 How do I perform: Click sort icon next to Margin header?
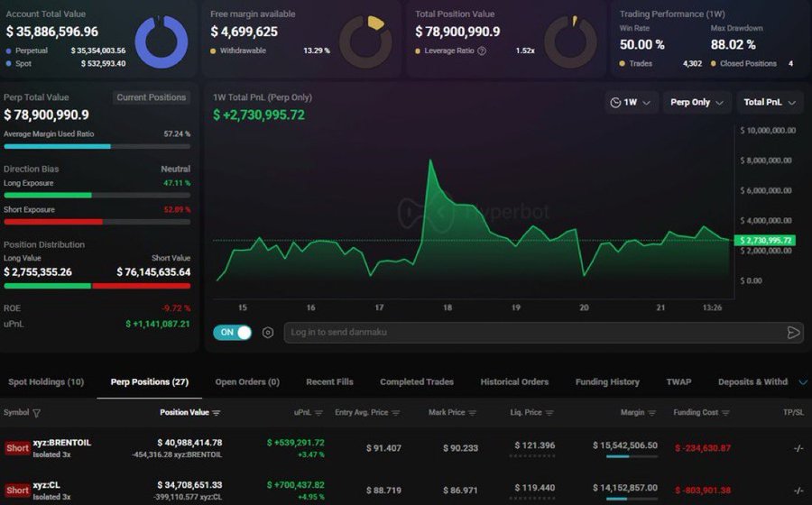(x=651, y=413)
